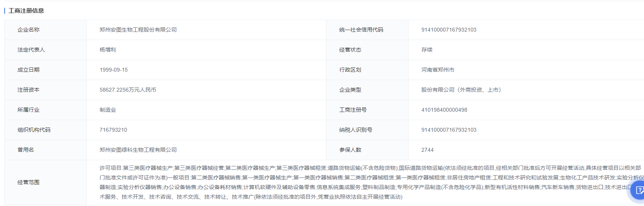
Task: Select credit code value beside 统一社会信用代码
Action: coord(449,30)
